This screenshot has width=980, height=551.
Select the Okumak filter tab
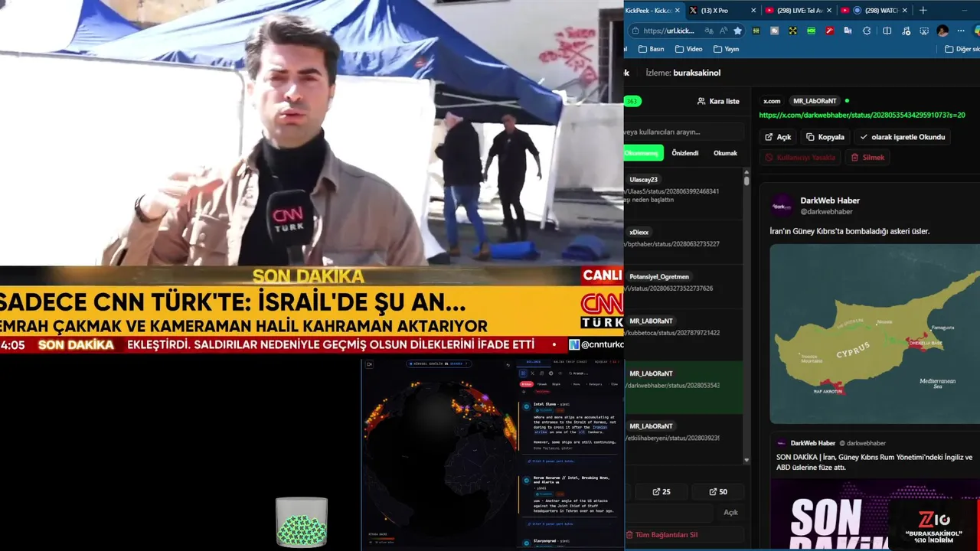click(x=725, y=153)
